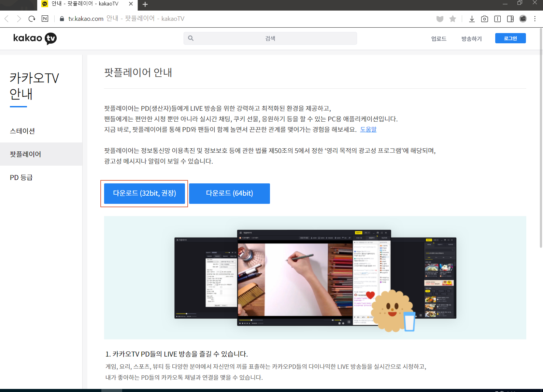
Task: Click the magnifier search icon
Action: pyautogui.click(x=191, y=38)
